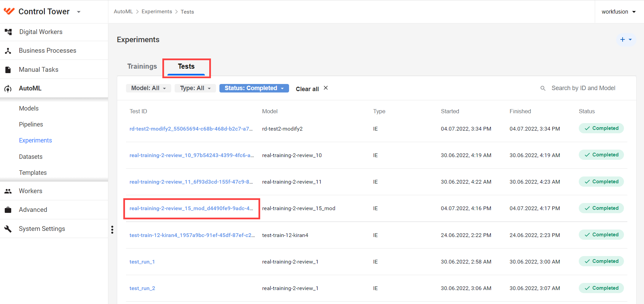The image size is (644, 304).
Task: Open test real-training-2-review_10_97b54243 link
Action: 192,155
